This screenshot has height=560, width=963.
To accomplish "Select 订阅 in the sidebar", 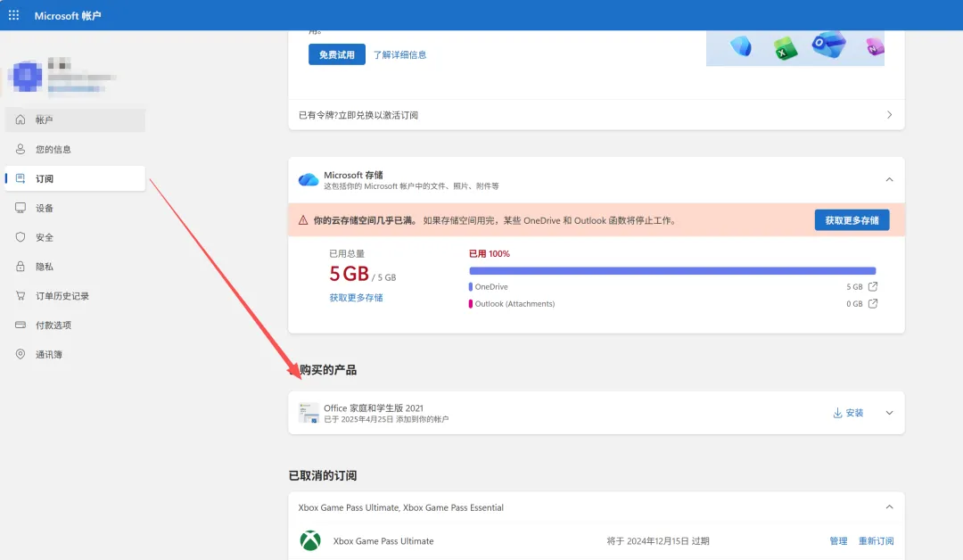I will tap(76, 178).
